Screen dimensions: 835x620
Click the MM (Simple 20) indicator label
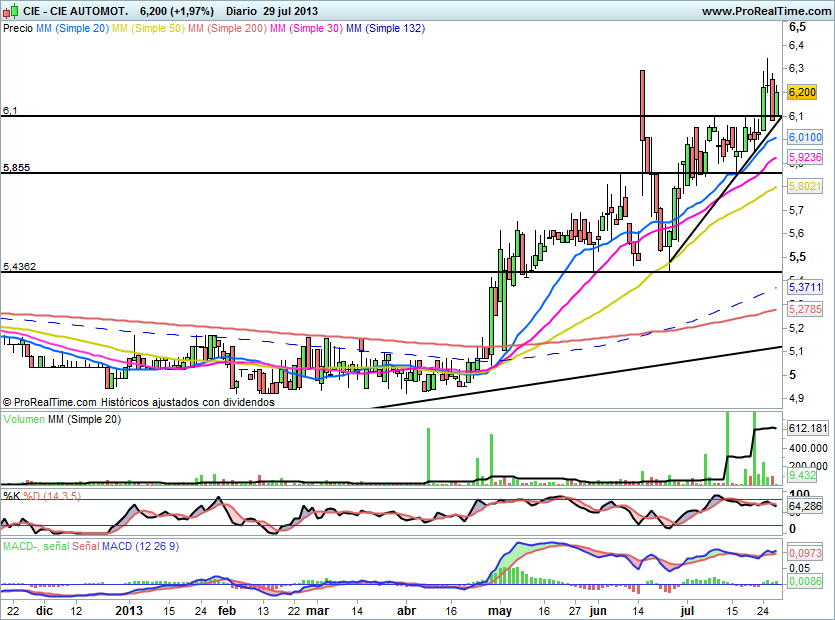(x=72, y=29)
